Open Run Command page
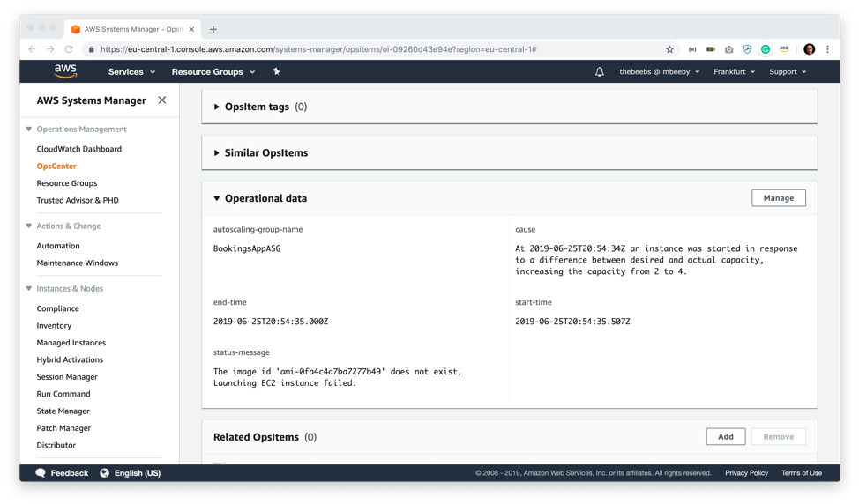 pos(63,394)
